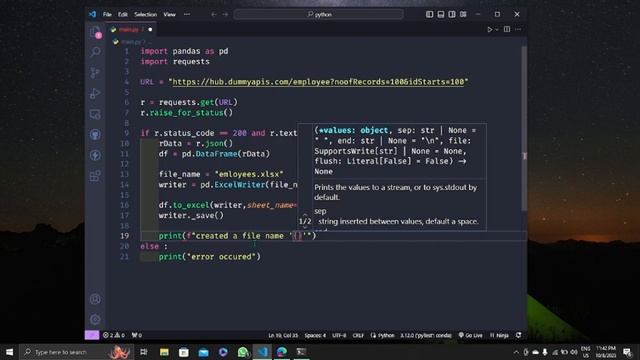Click the sync icon at status bar end
The width and height of the screenshot is (640, 360).
(518, 335)
